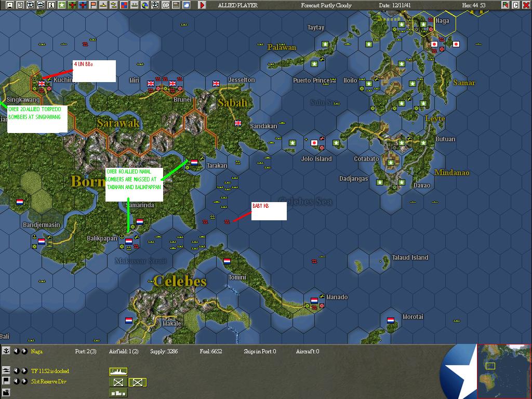
Task: Click the 'Forecast: Partly Cloudy' text
Action: [326, 5]
